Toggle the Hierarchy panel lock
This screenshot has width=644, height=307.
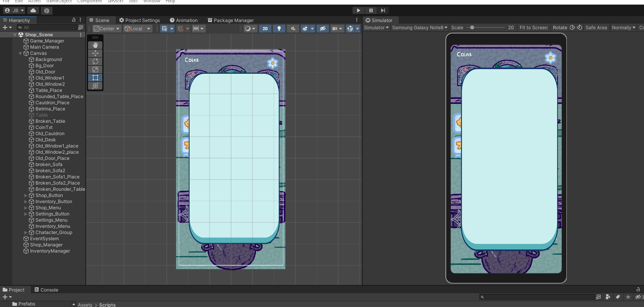(x=74, y=20)
